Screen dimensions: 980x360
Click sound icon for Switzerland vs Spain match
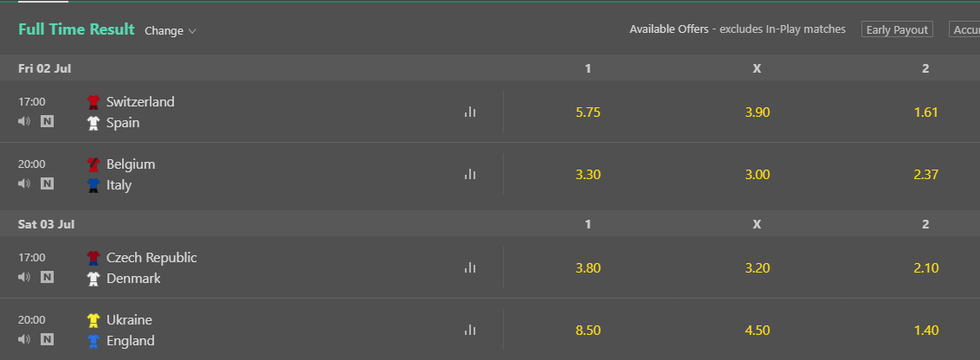coord(24,122)
